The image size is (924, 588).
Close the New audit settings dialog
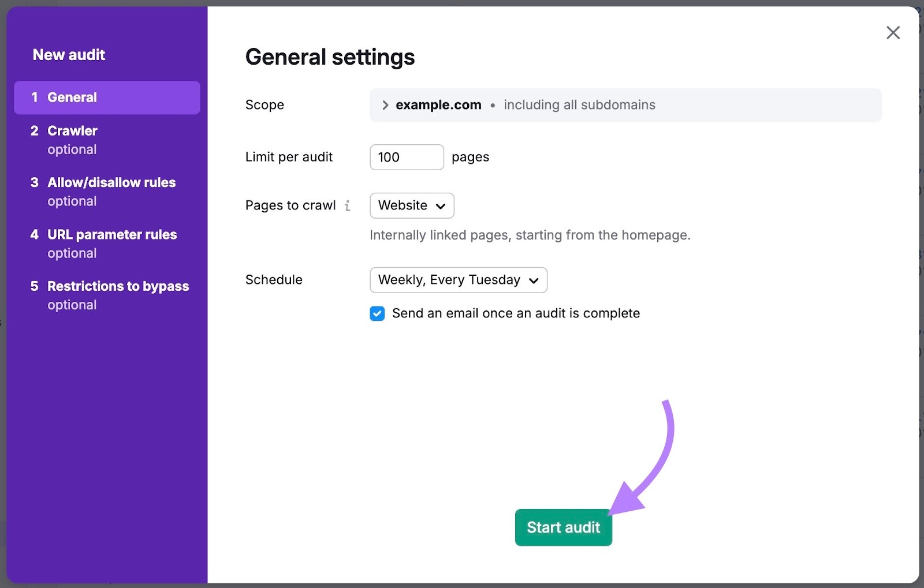pos(893,33)
